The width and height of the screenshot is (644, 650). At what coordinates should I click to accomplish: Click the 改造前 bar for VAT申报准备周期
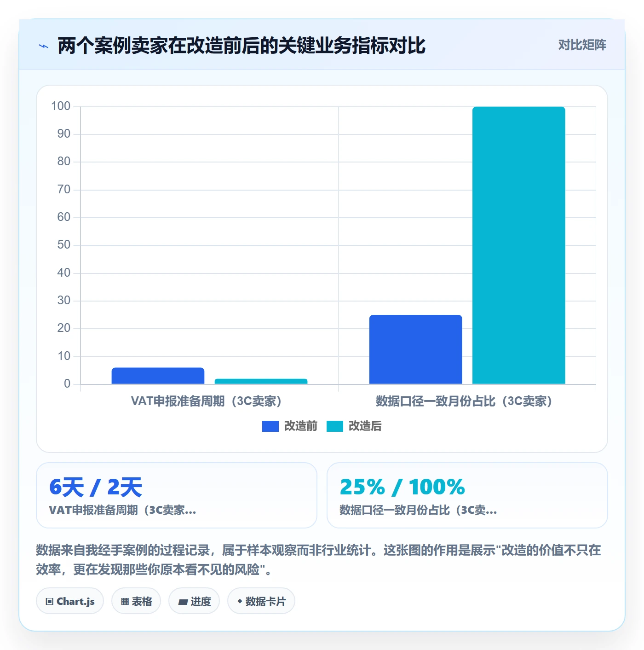click(158, 376)
